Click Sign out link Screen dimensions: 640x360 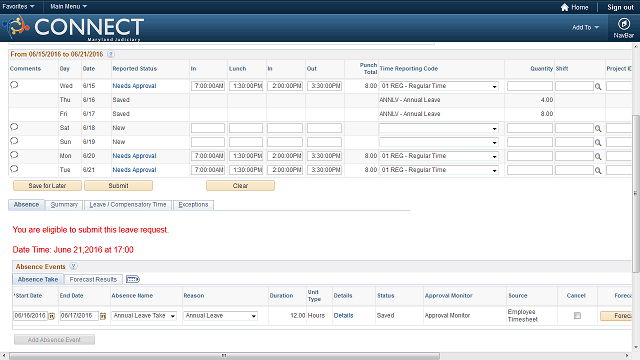(620, 7)
